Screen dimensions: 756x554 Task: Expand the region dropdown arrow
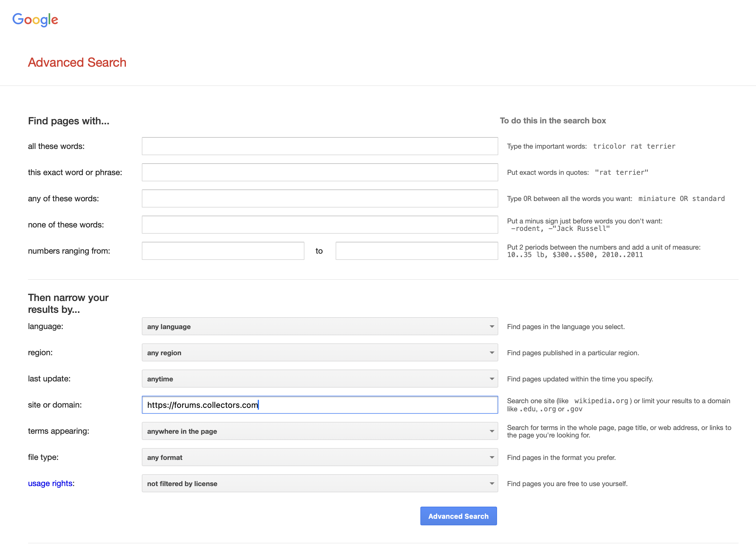click(491, 352)
